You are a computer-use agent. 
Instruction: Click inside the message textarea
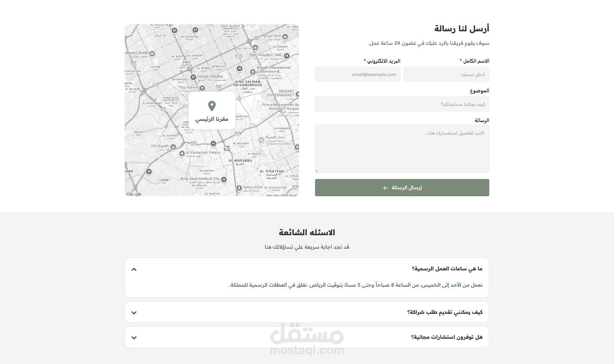click(x=402, y=149)
